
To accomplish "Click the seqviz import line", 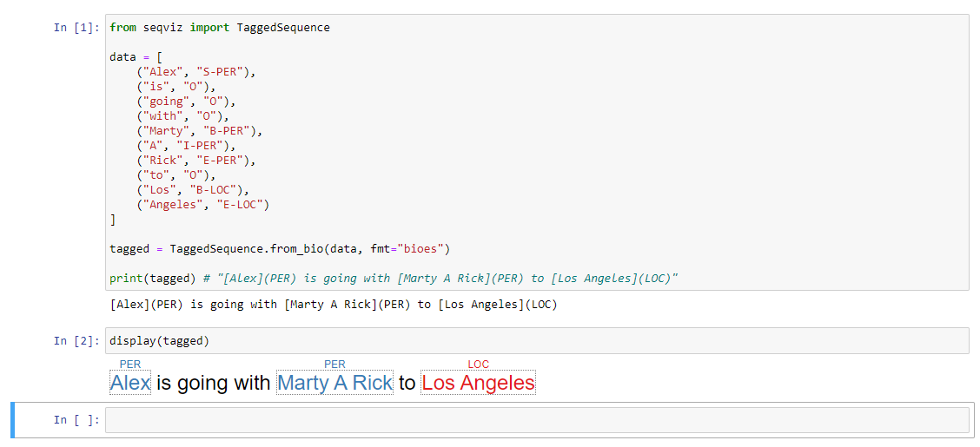I will point(220,28).
